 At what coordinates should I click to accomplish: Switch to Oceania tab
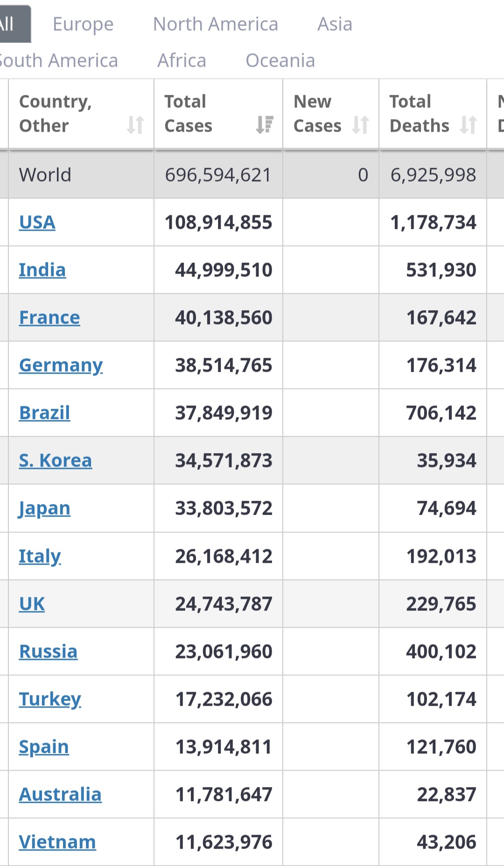pyautogui.click(x=280, y=61)
